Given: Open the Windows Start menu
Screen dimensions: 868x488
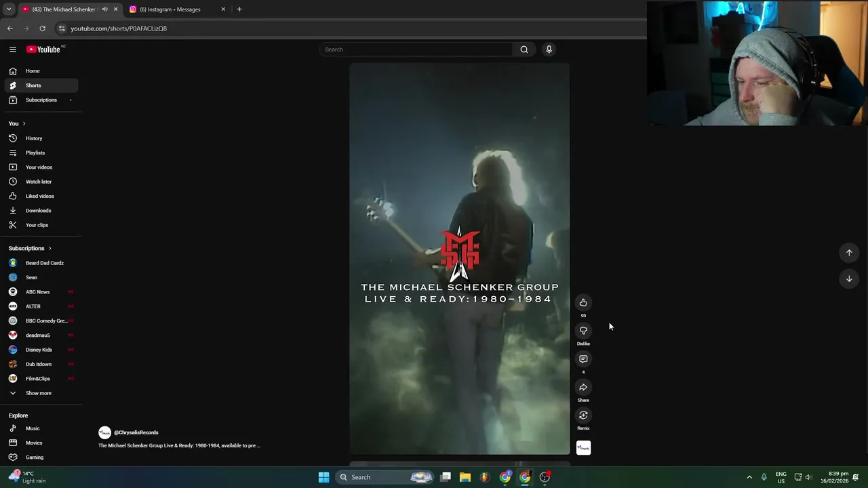Looking at the screenshot, I should (x=323, y=477).
